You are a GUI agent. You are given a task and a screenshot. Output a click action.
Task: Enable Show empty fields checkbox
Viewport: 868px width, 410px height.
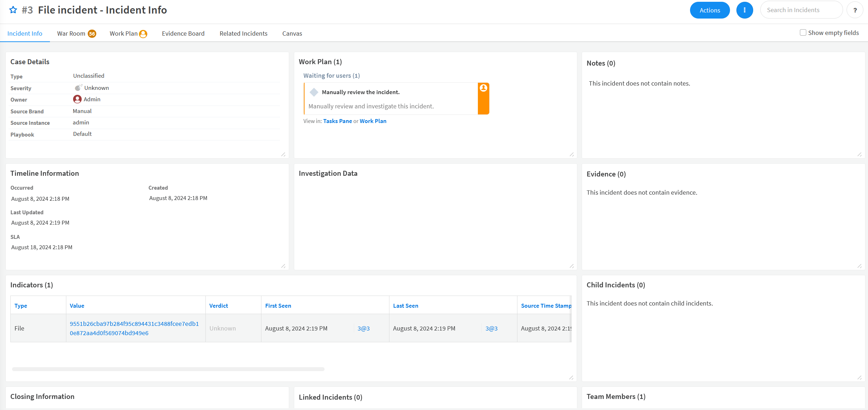[803, 32]
